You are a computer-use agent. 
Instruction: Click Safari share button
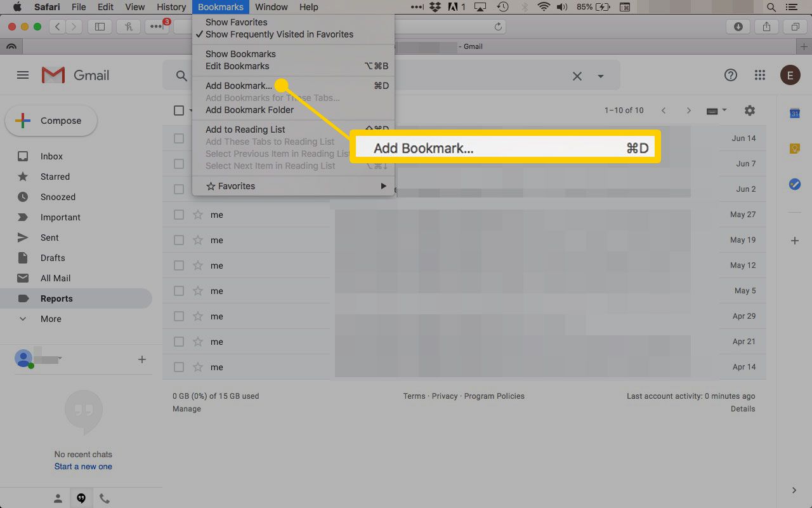point(767,27)
